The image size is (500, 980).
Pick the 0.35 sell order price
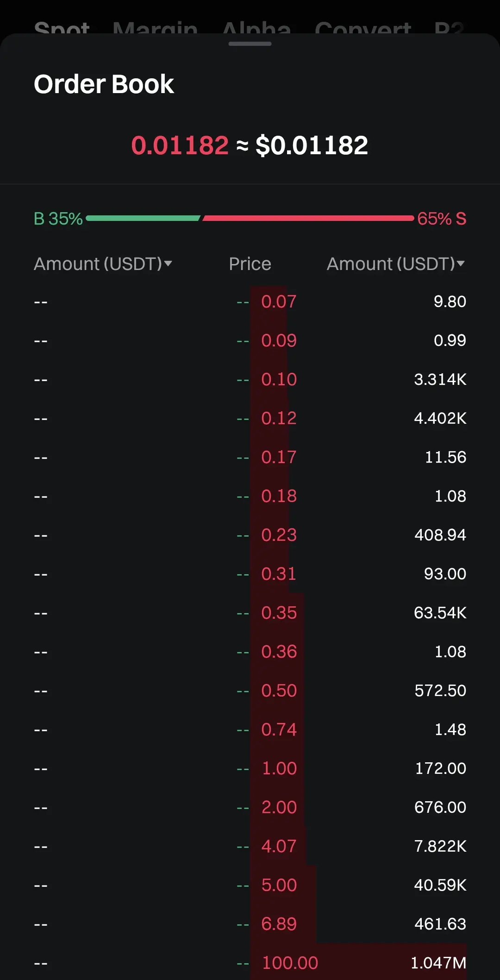point(279,613)
